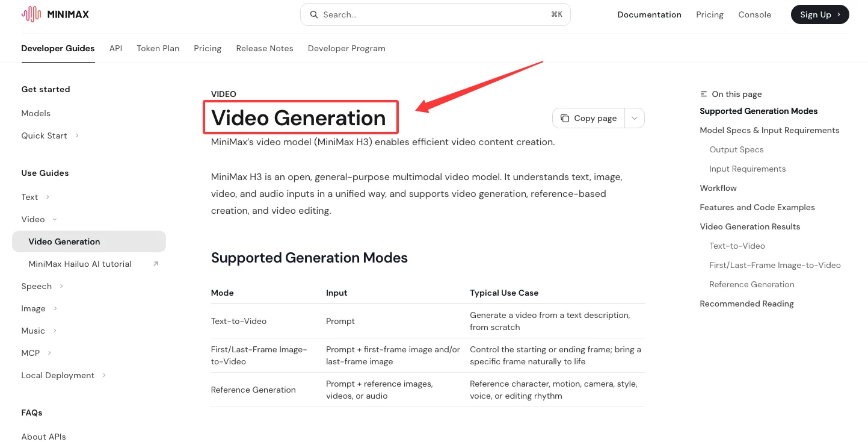Jump to Text-to-Video results
868x442 pixels.
[737, 246]
